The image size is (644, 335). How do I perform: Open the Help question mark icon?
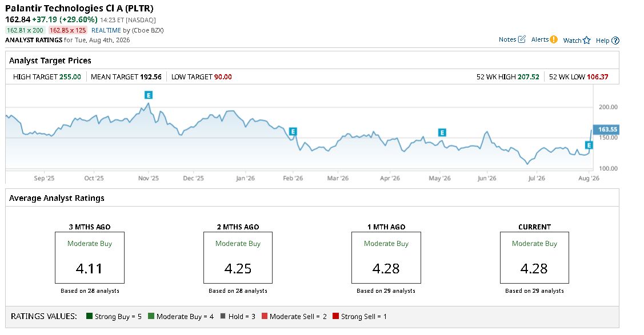pyautogui.click(x=615, y=41)
